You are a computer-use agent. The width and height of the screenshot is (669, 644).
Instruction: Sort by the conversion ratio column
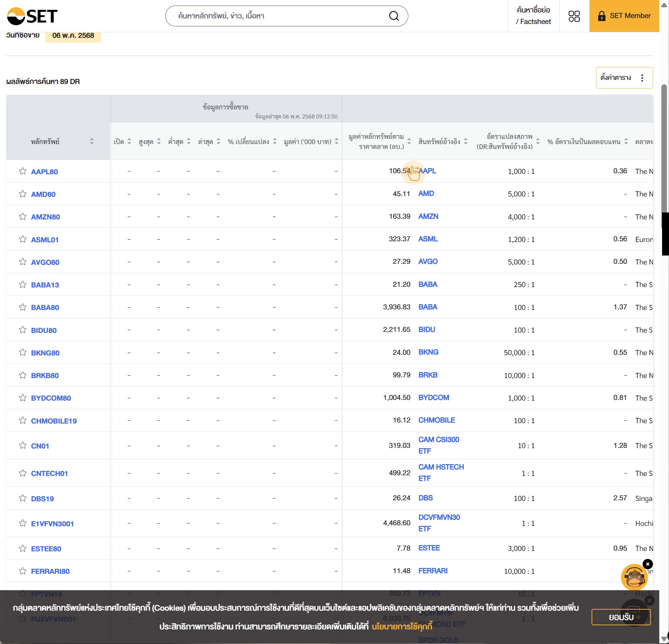click(x=538, y=141)
